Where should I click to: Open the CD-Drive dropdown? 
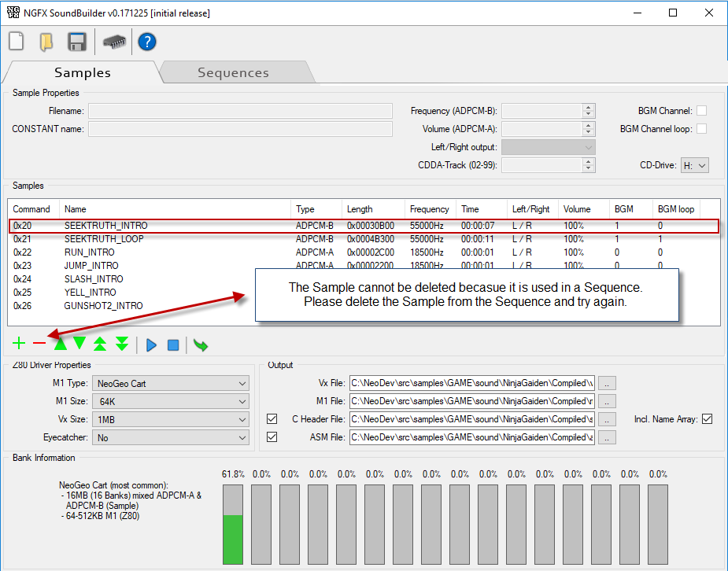[x=695, y=165]
